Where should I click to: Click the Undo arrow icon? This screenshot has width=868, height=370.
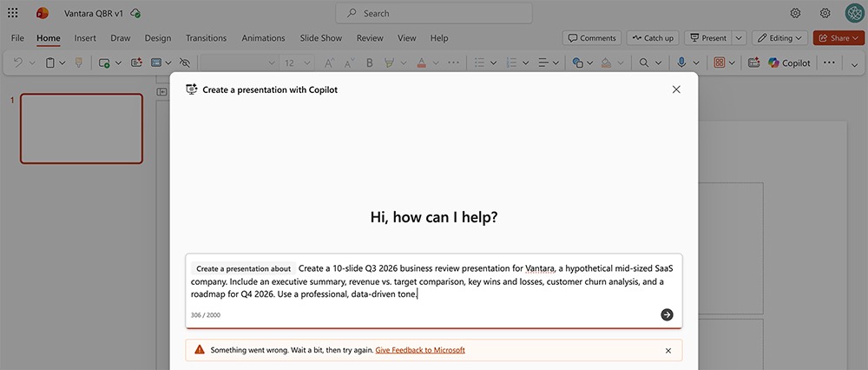[19, 63]
